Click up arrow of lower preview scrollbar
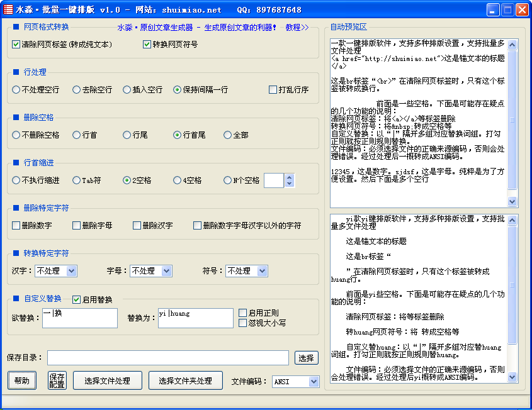This screenshot has width=532, height=410. [512, 220]
